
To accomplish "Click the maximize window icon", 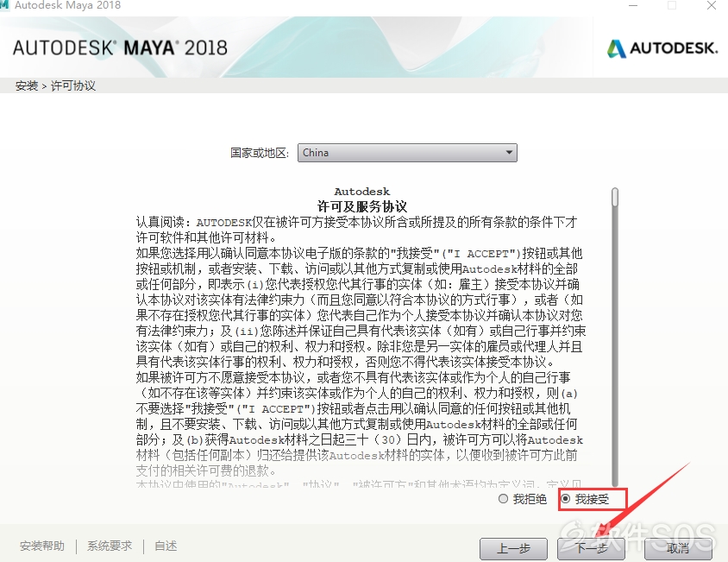I will pos(672,5).
